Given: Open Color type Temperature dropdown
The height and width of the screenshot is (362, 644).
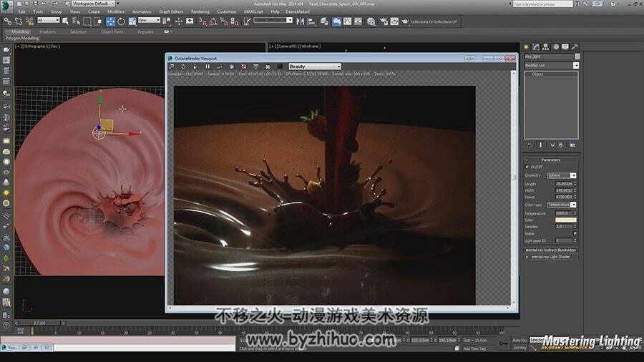Looking at the screenshot, I should pos(562,205).
